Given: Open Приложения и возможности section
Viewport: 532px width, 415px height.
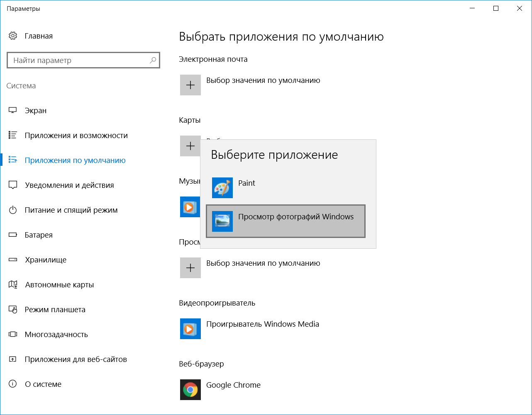Looking at the screenshot, I should [83, 136].
